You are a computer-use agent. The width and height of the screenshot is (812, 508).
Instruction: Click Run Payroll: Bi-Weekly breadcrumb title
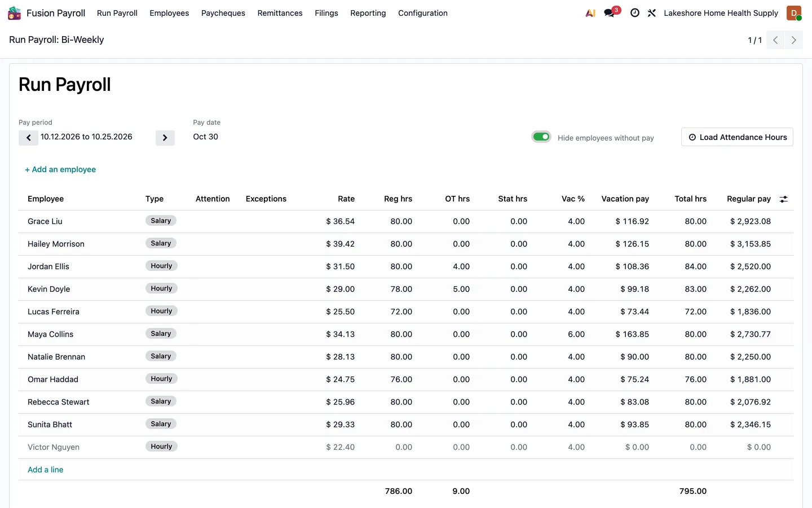pyautogui.click(x=56, y=40)
